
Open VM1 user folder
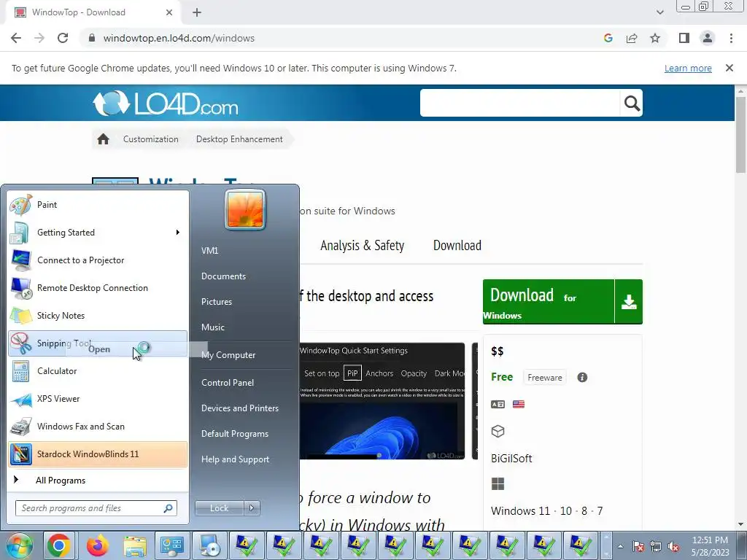pyautogui.click(x=209, y=251)
